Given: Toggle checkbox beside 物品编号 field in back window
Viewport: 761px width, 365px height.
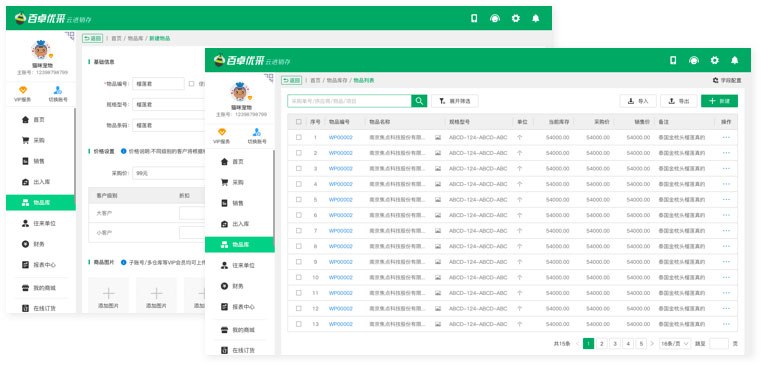Looking at the screenshot, I should coord(191,83).
